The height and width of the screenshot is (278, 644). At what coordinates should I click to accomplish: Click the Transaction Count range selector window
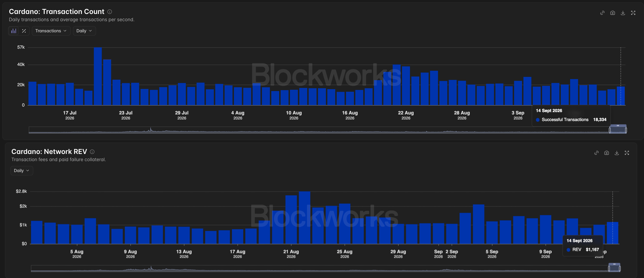[618, 129]
